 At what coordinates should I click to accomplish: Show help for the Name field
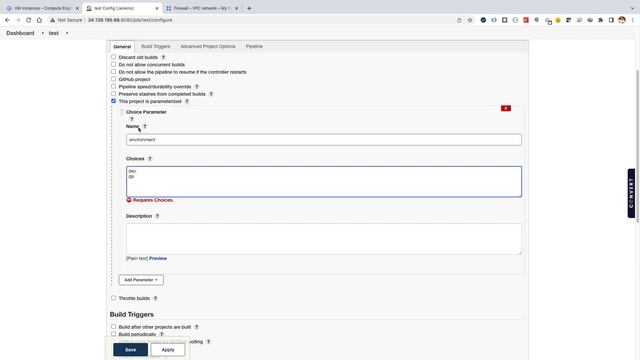pos(145,127)
